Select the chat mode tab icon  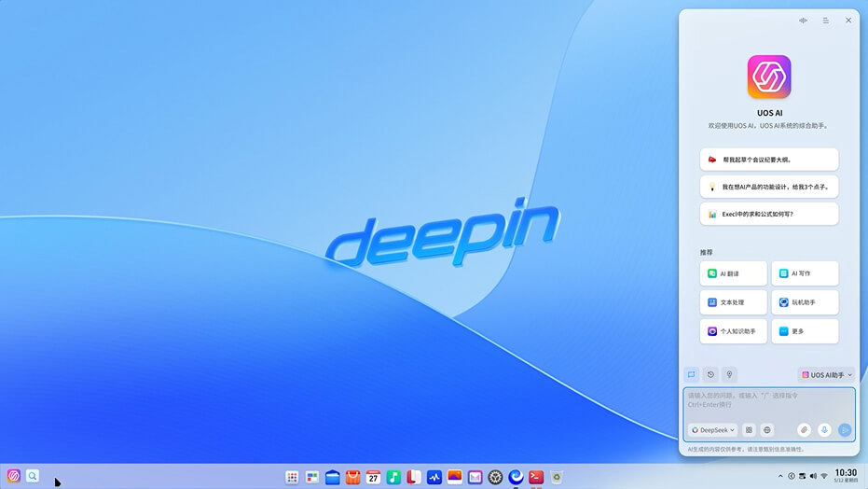(692, 374)
